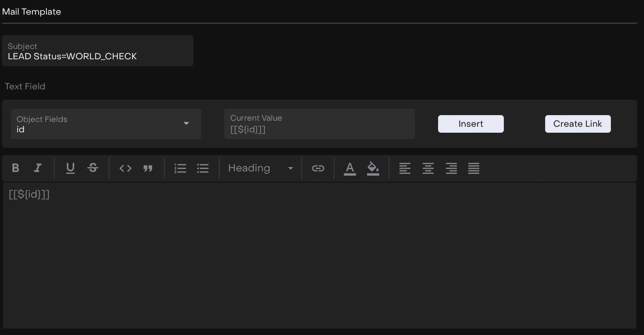Image resolution: width=644 pixels, height=335 pixels.
Task: Insert a blockquote
Action: click(x=148, y=168)
